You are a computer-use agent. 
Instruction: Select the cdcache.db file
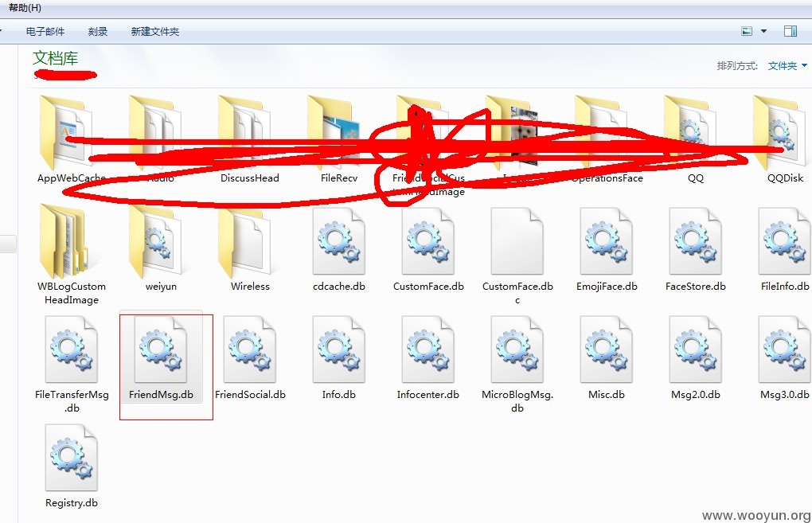pyautogui.click(x=339, y=250)
